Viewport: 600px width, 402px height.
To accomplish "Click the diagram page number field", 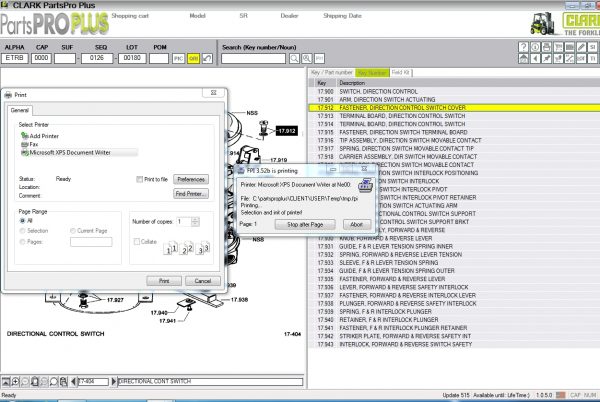I will [x=93, y=381].
